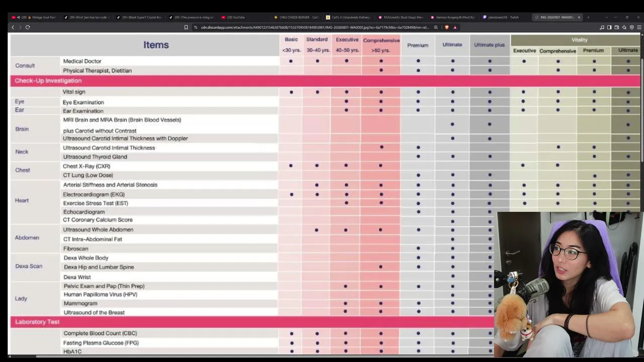Viewport: 644px width, 362px height.
Task: Close the IMG-20260801-WA0000 tab
Action: (579, 17)
